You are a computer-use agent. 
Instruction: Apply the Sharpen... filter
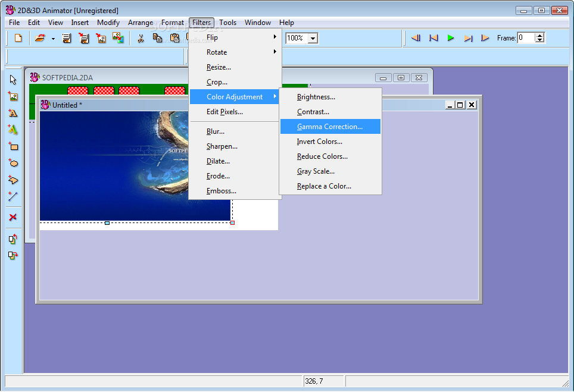click(235, 146)
